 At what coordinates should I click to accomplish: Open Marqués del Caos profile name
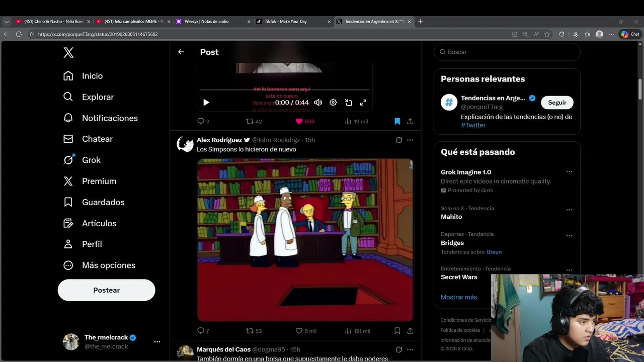coord(223,349)
